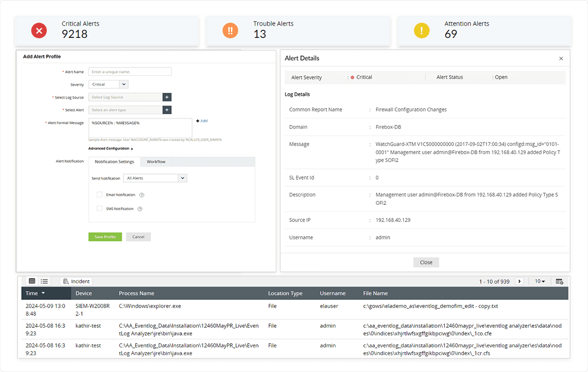Image resolution: width=588 pixels, height=372 pixels.
Task: Select the Notification Settings tab
Action: tap(114, 161)
